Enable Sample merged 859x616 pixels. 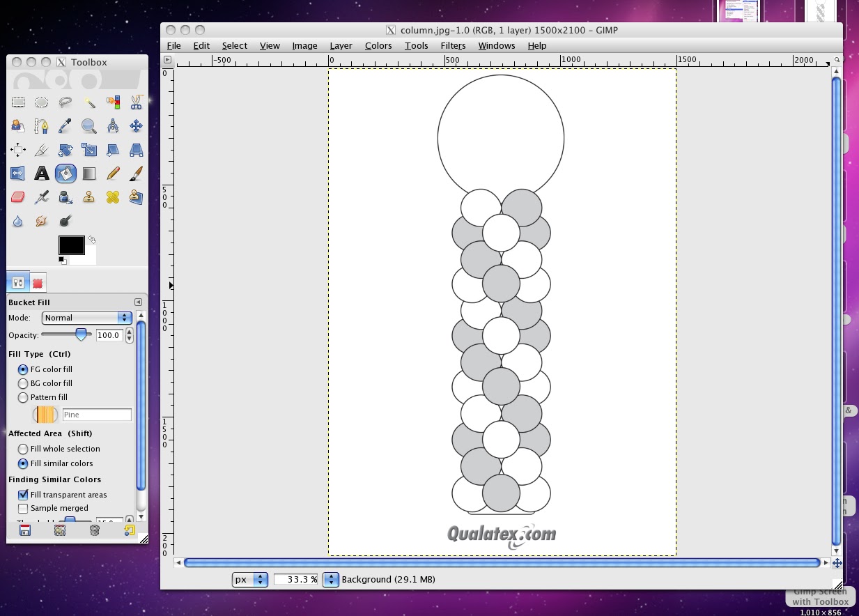pos(23,508)
